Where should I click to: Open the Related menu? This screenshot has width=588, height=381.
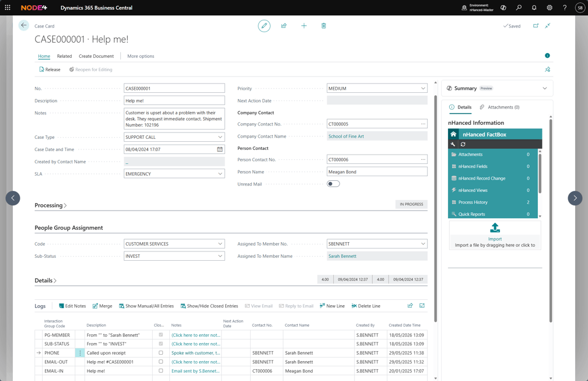tap(65, 56)
